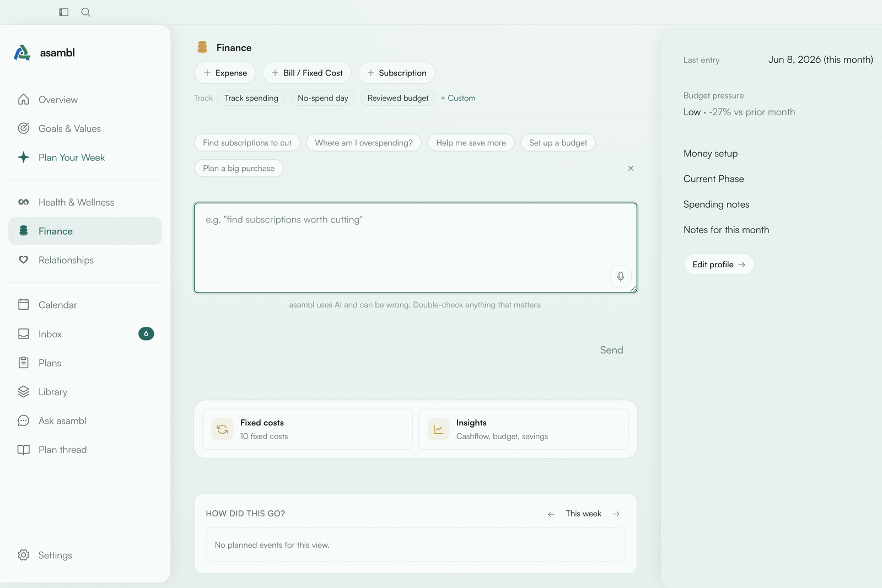Select 'Where am I overspending?' suggestion

coord(364,143)
